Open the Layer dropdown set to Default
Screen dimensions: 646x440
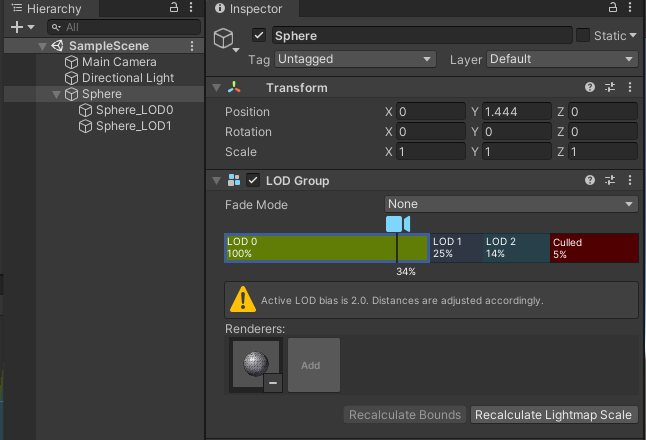pyautogui.click(x=561, y=59)
